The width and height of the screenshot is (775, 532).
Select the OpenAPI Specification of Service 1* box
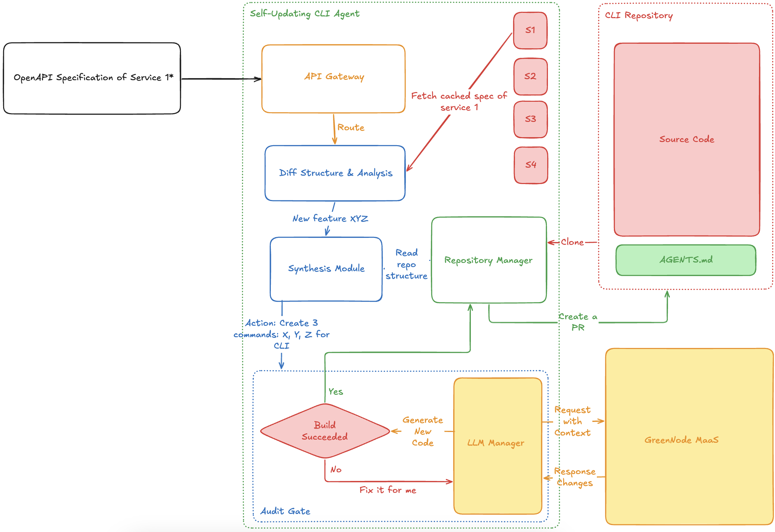(92, 78)
